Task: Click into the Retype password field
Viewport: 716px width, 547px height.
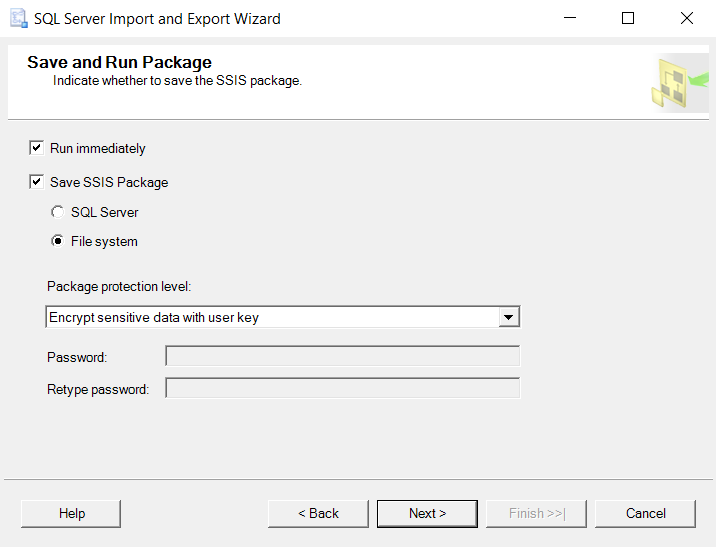Action: coord(342,388)
